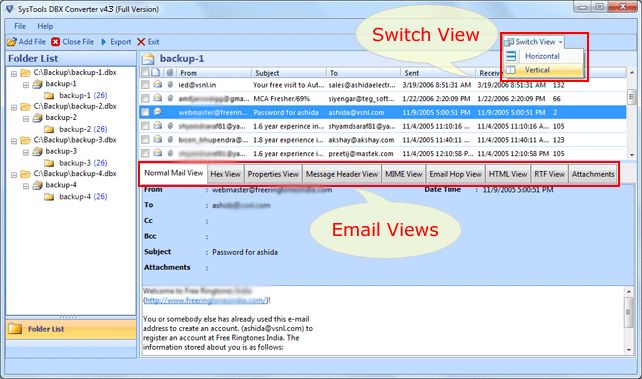Switch to the Hex View tab

(225, 174)
